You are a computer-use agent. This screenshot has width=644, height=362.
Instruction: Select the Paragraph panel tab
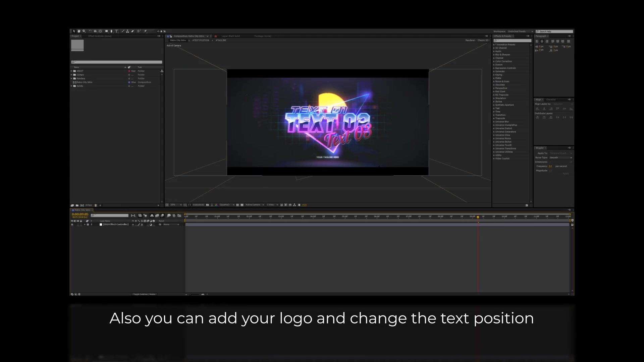(x=541, y=36)
